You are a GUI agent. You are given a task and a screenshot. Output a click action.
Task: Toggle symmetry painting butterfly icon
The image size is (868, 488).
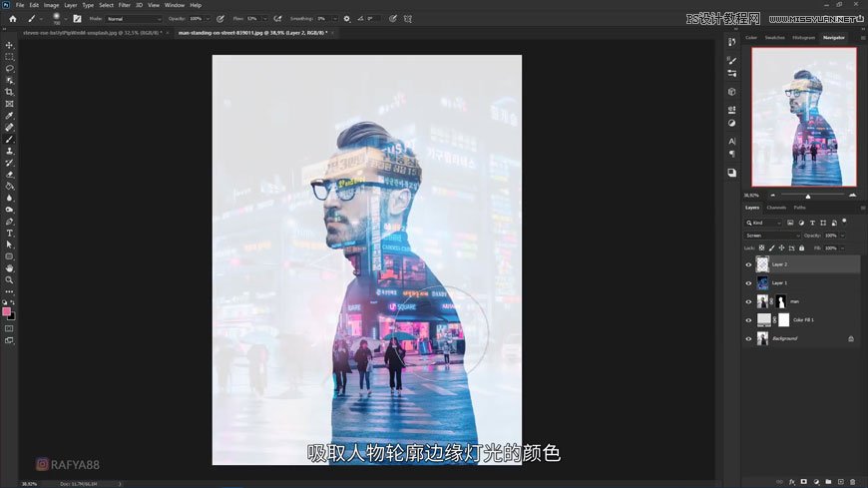click(408, 19)
